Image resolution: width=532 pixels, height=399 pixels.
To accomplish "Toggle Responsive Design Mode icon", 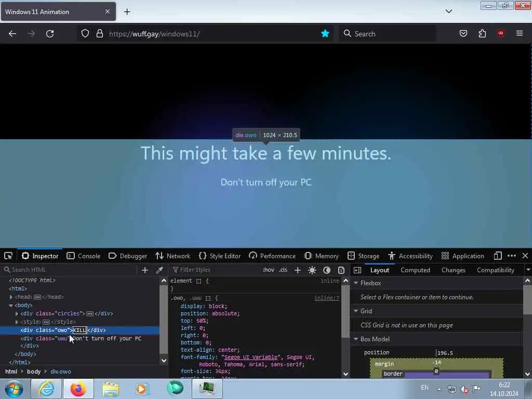I will coord(498,256).
